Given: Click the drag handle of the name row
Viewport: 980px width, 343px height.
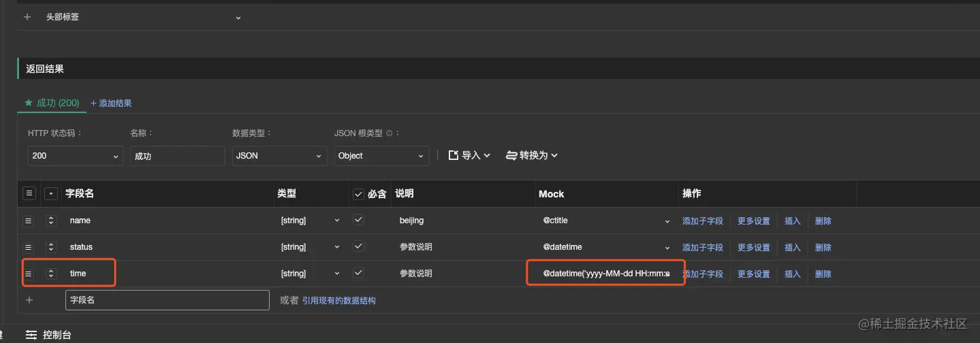Looking at the screenshot, I should (x=29, y=220).
